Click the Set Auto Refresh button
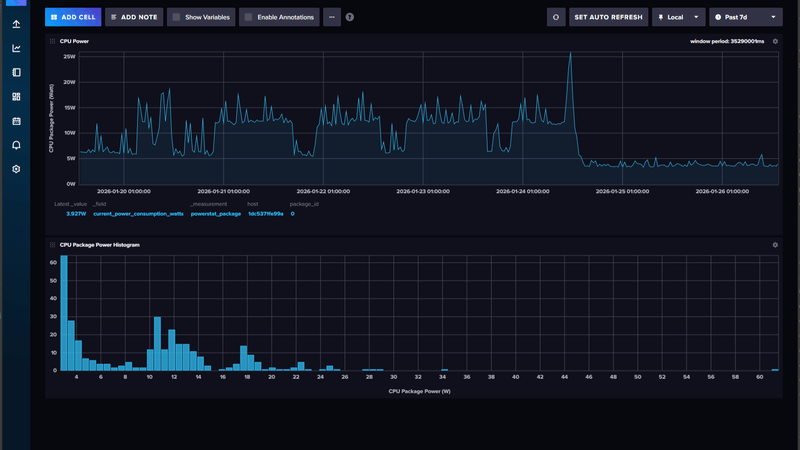The height and width of the screenshot is (450, 800). (608, 17)
